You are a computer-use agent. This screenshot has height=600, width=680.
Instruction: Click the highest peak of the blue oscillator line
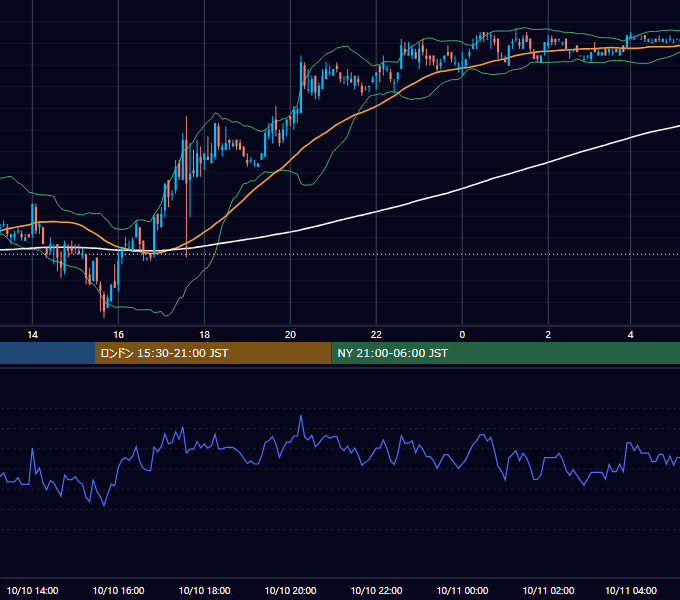click(301, 417)
